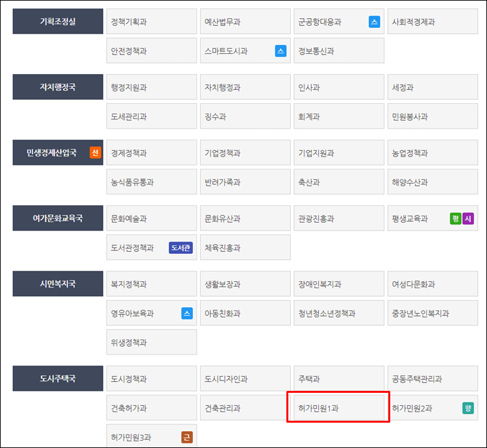This screenshot has width=487, height=448.
Task: Open 징수과 department
Action: (245, 116)
